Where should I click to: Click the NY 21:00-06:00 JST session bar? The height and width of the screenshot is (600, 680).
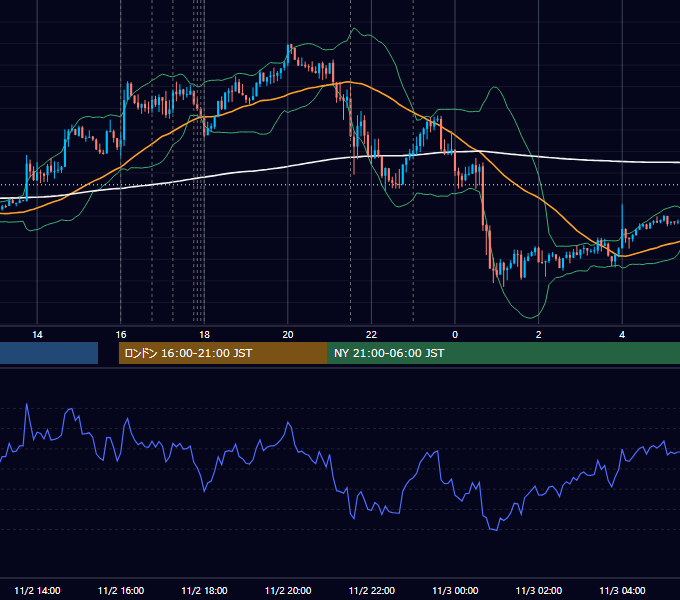coord(503,353)
